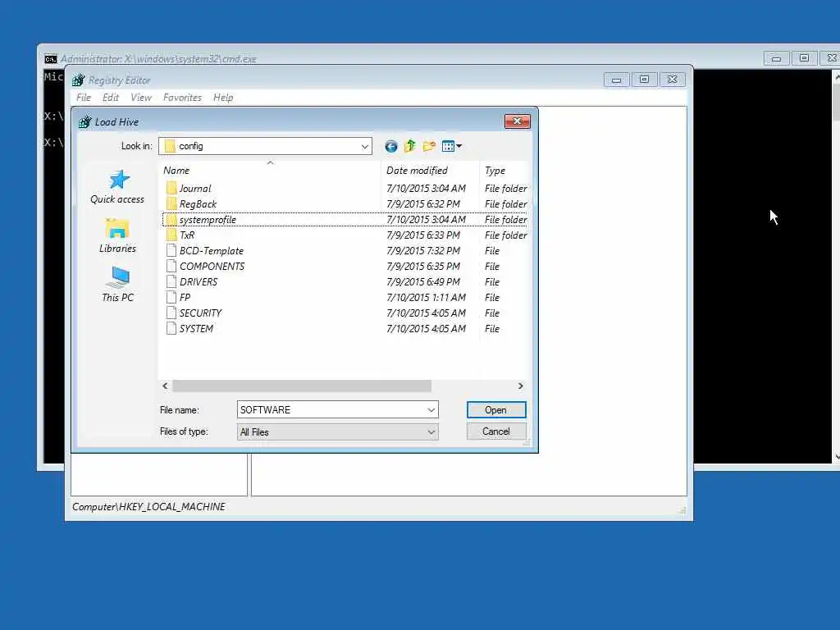Sort files by the Name column header
840x630 pixels.
point(271,171)
